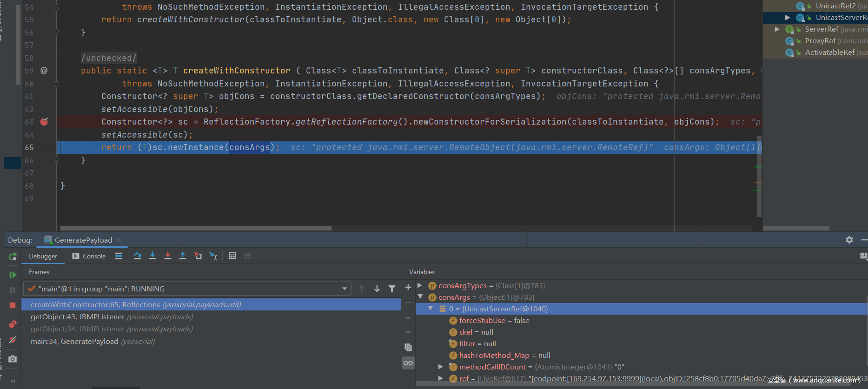Toggle the frames filter funnel icon
The height and width of the screenshot is (389, 868).
point(392,289)
